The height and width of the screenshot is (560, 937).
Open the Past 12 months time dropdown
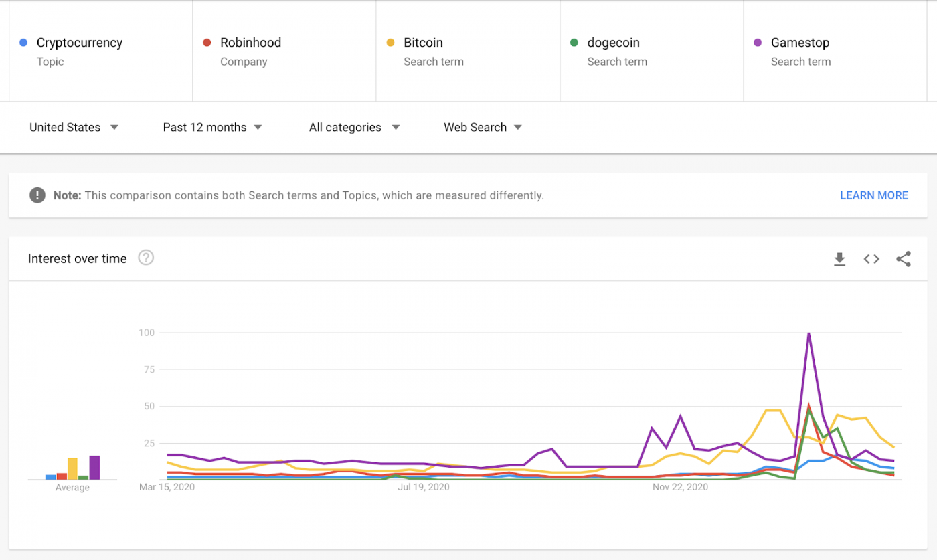[211, 127]
